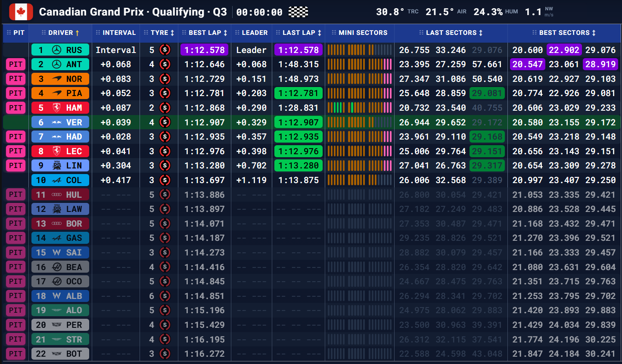Image resolution: width=622 pixels, height=364 pixels.
Task: Click the Racing Bulls logo beside LIN
Action: 56,166
